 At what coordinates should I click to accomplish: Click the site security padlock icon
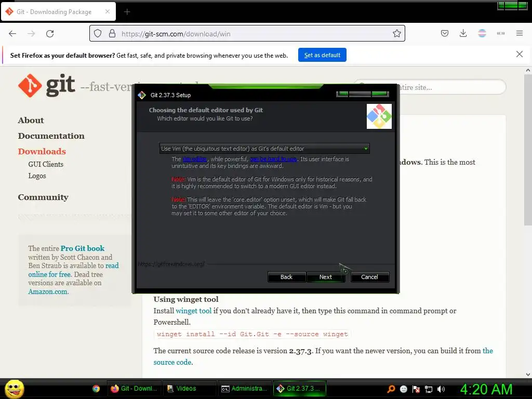112,34
